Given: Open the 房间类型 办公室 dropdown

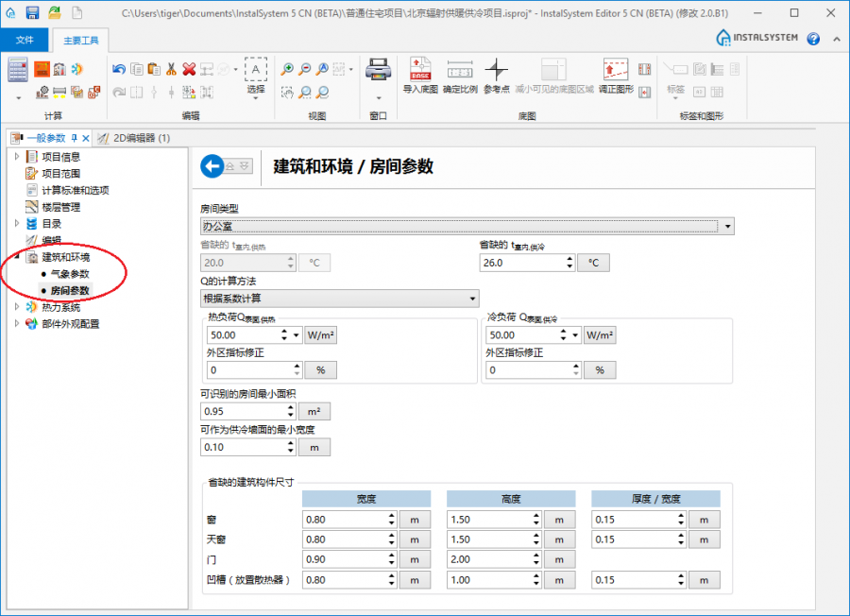Looking at the screenshot, I should [x=727, y=227].
